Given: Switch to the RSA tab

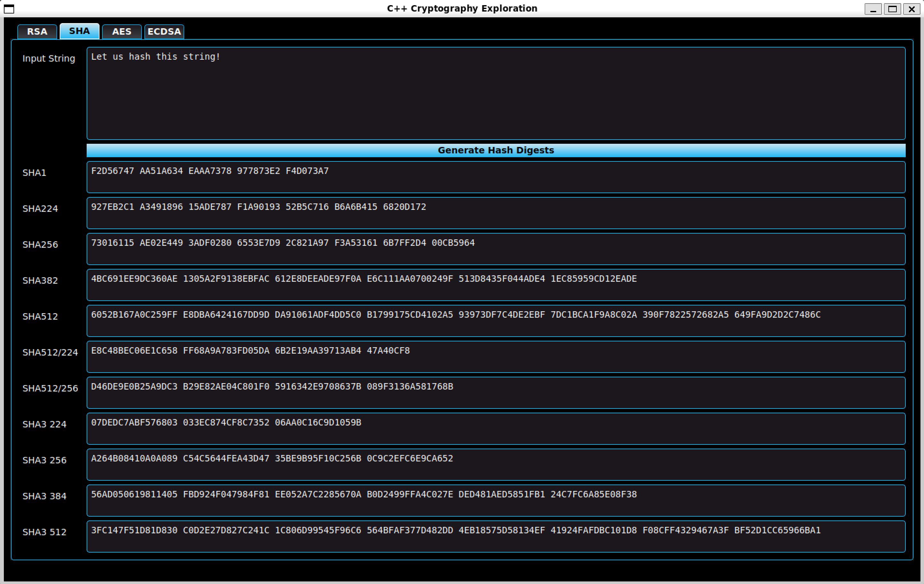Looking at the screenshot, I should click(x=37, y=31).
